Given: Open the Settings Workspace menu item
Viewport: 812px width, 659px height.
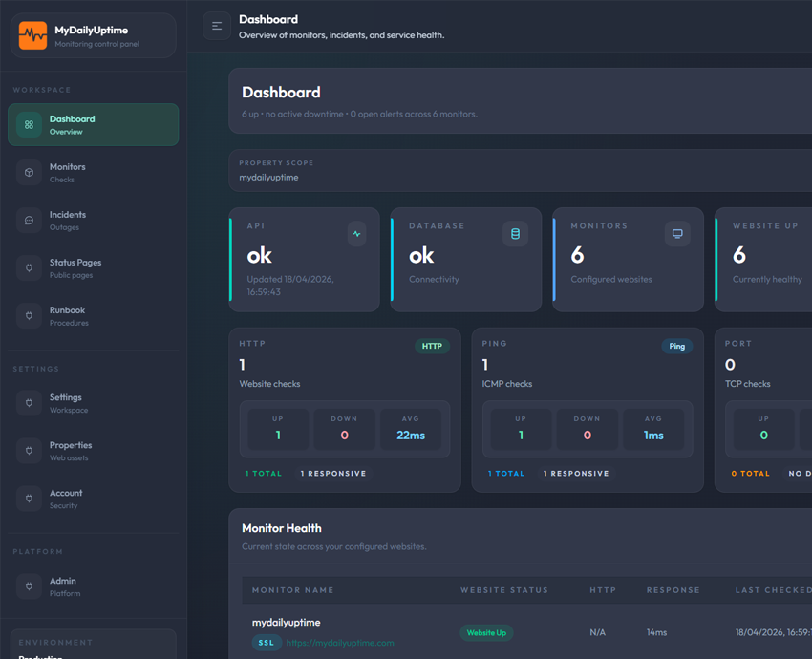Looking at the screenshot, I should pos(94,403).
